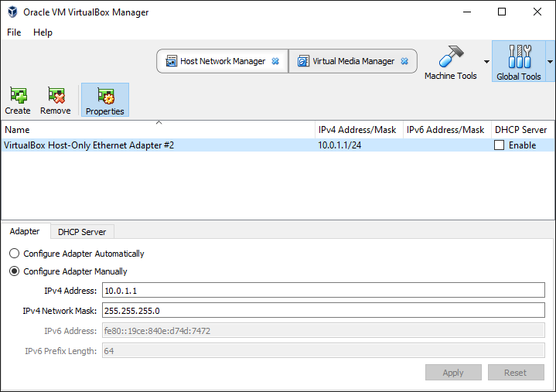Click the Create host network icon
556x392 pixels.
pyautogui.click(x=18, y=95)
